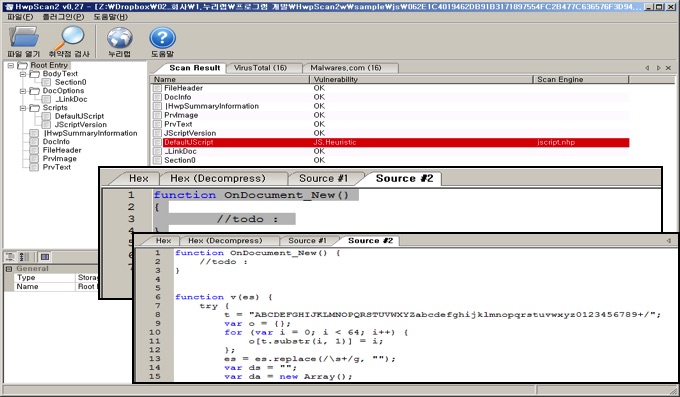Screen dimensions: 680x397
Task: Click the HwpScan2 application icon in title bar
Action: 9,7
